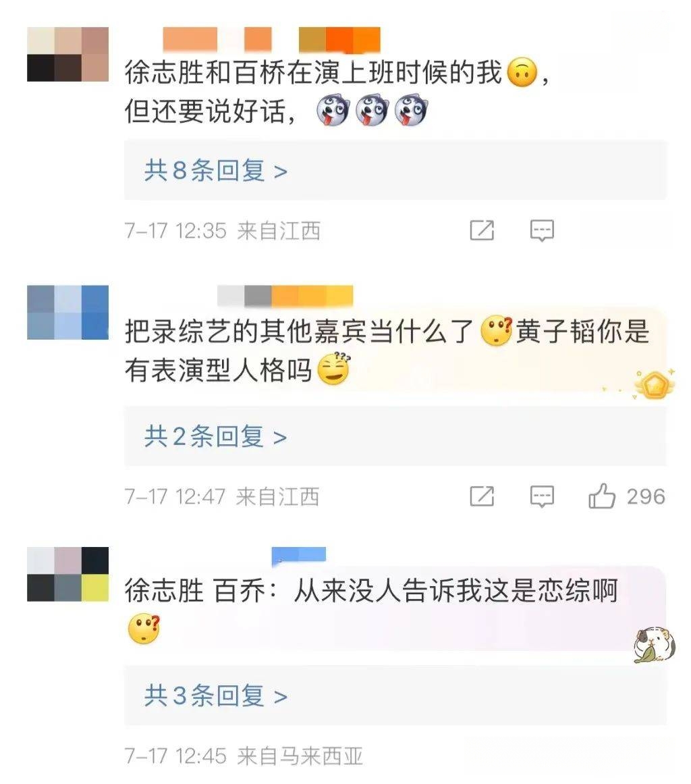Expand 共2条回复 replies
This screenshot has width=691, height=784.
click(x=216, y=437)
